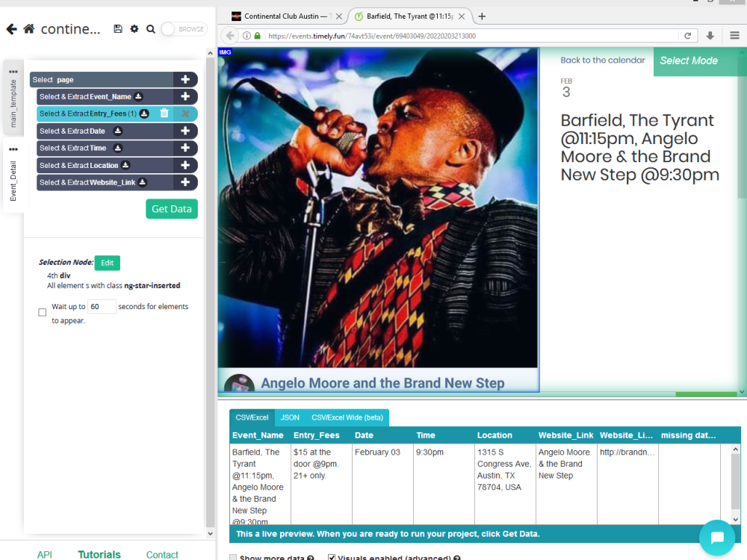This screenshot has width=747, height=560.
Task: Click the Get Data button
Action: coord(172,208)
